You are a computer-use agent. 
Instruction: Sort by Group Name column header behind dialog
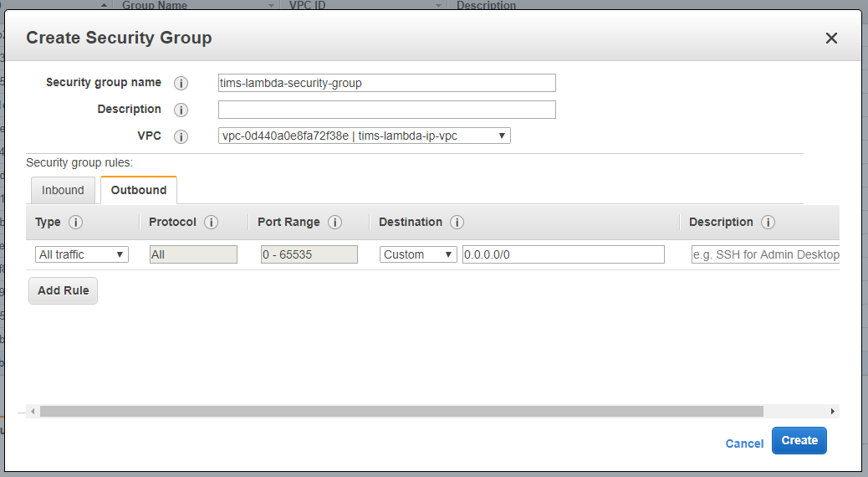[155, 6]
